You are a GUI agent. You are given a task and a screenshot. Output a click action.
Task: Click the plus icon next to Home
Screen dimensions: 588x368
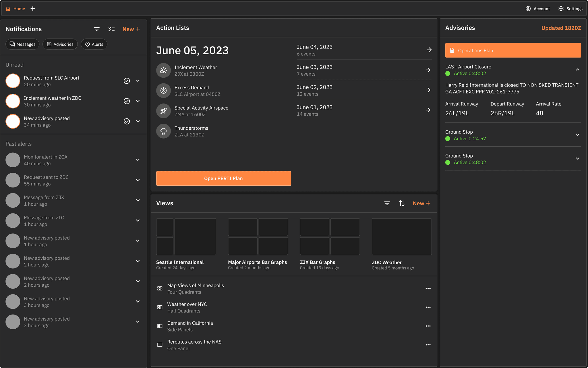point(33,9)
